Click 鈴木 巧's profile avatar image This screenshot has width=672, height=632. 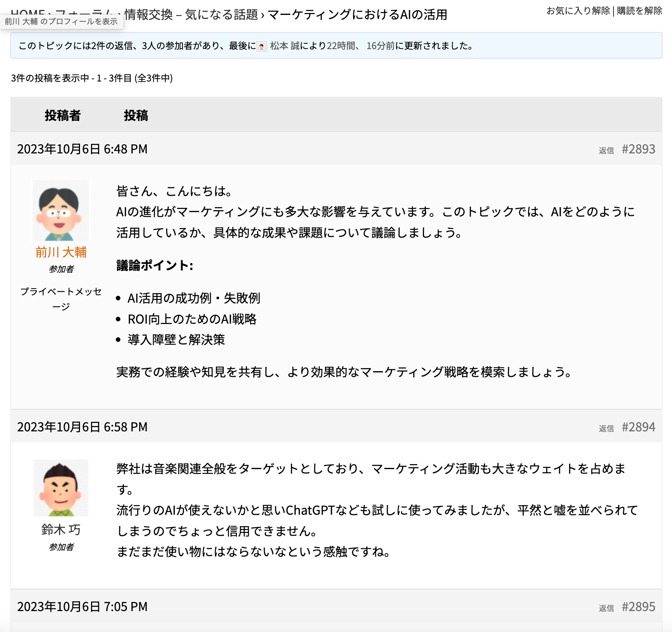point(61,488)
